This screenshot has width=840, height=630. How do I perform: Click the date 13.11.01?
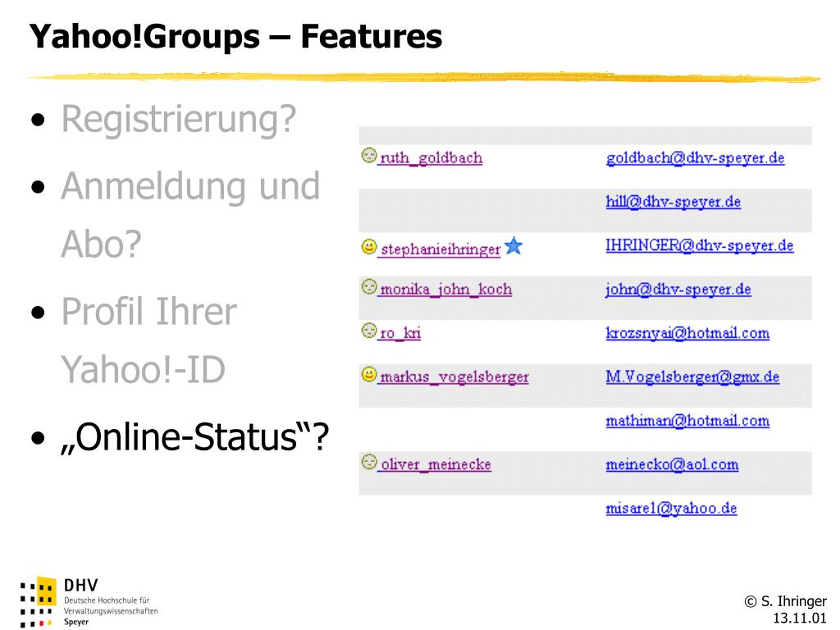(800, 618)
